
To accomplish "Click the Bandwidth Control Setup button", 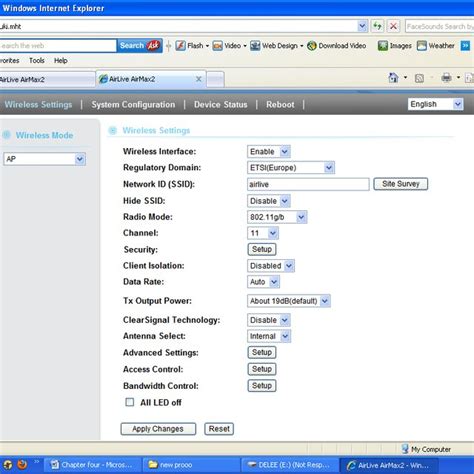I will [x=262, y=386].
